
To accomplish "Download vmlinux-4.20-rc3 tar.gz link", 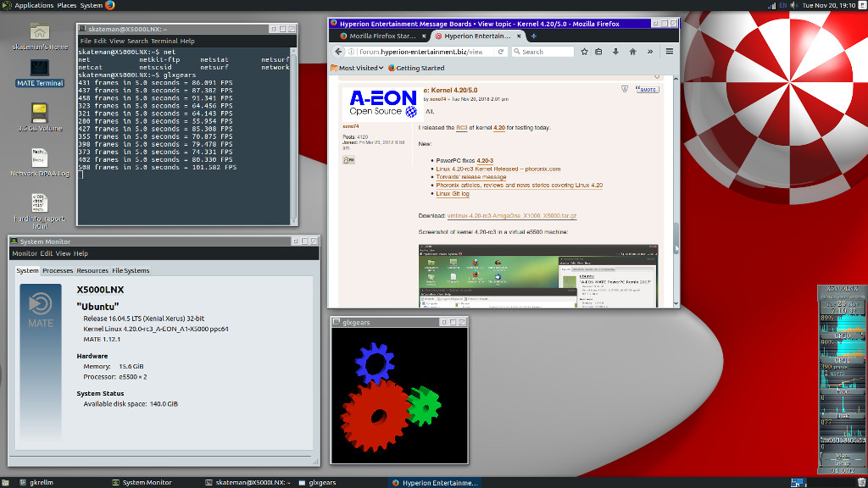I will (512, 216).
